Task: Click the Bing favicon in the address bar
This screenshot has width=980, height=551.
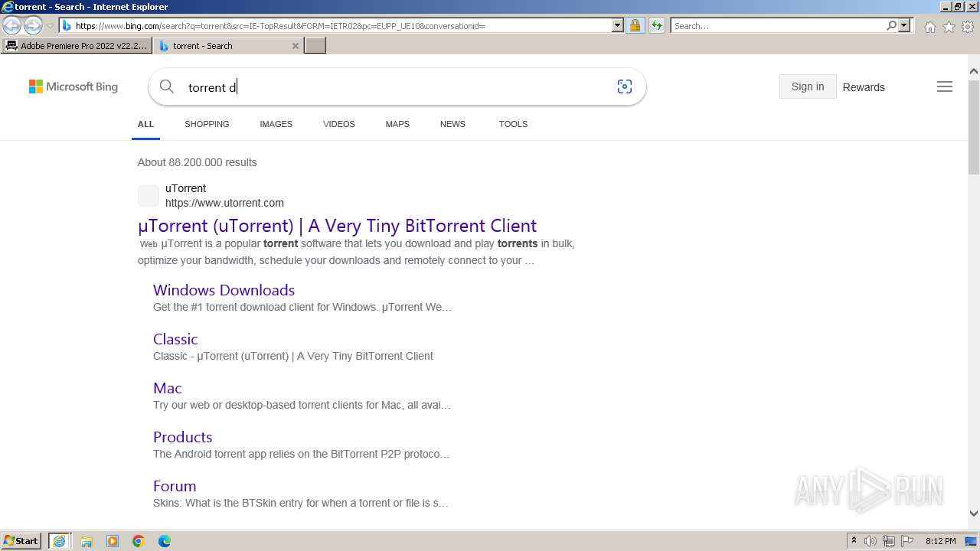Action: (x=67, y=25)
